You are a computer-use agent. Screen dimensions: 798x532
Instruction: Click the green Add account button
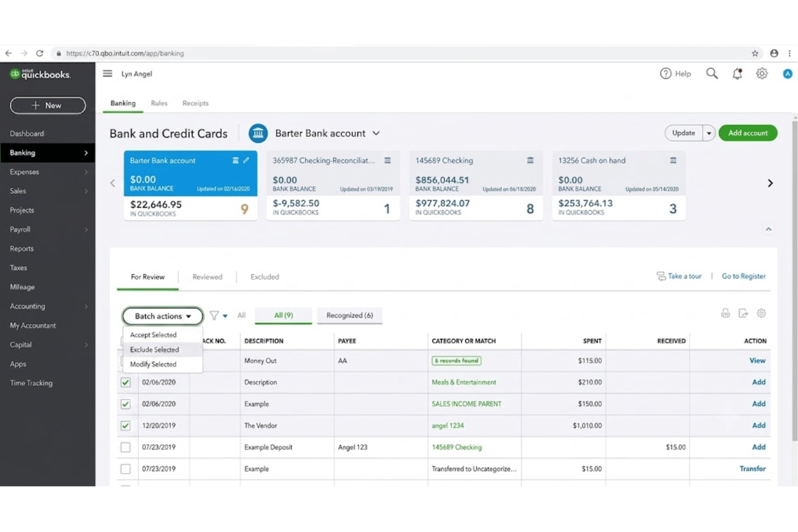click(748, 133)
